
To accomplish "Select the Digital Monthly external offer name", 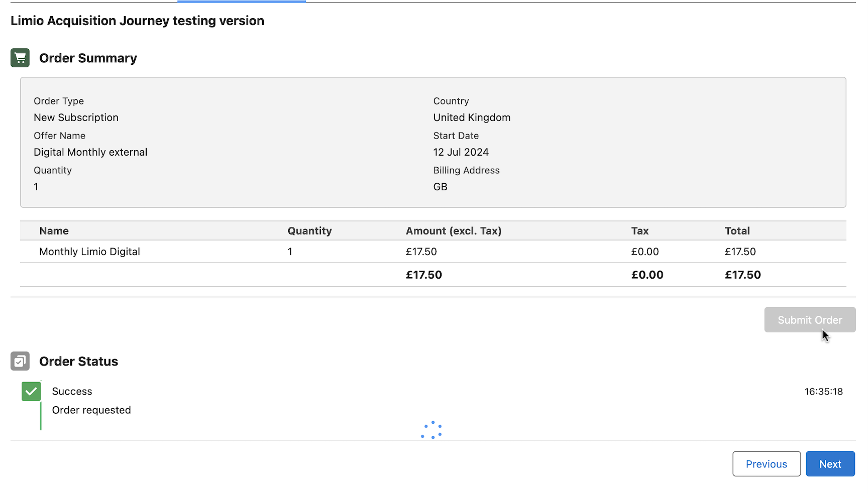I will (90, 152).
